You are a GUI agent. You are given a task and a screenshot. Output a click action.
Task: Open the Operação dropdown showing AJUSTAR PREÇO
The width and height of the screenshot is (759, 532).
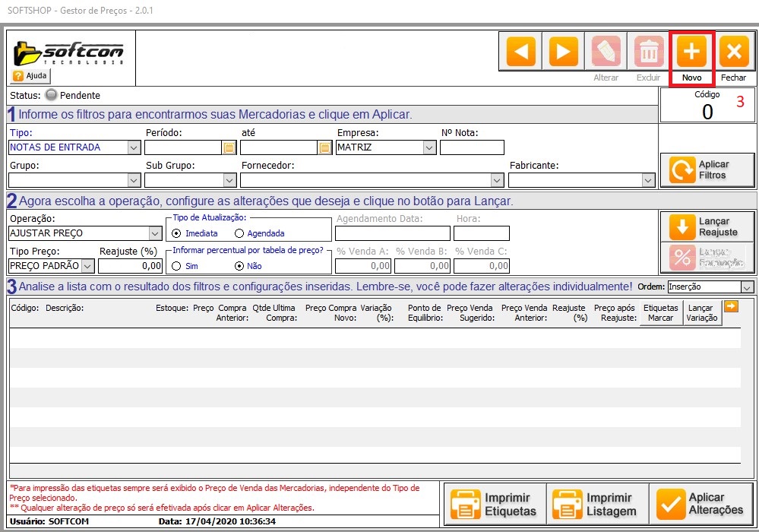(x=155, y=233)
